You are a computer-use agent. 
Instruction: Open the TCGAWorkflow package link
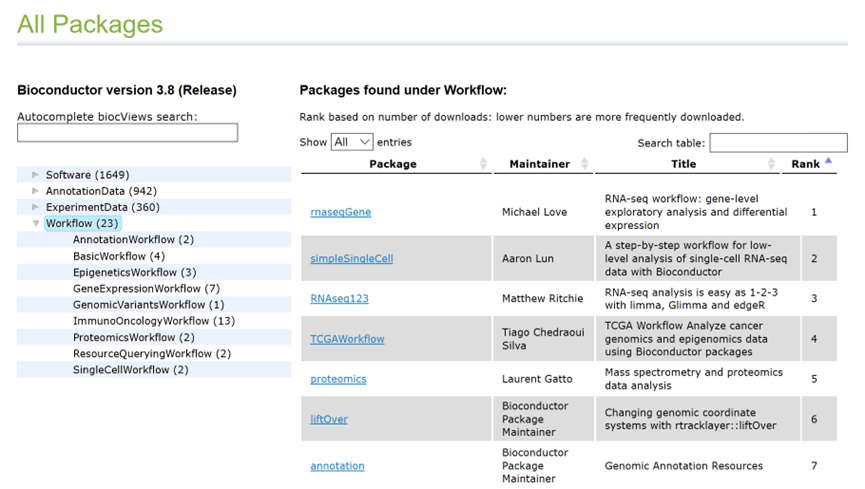[347, 339]
